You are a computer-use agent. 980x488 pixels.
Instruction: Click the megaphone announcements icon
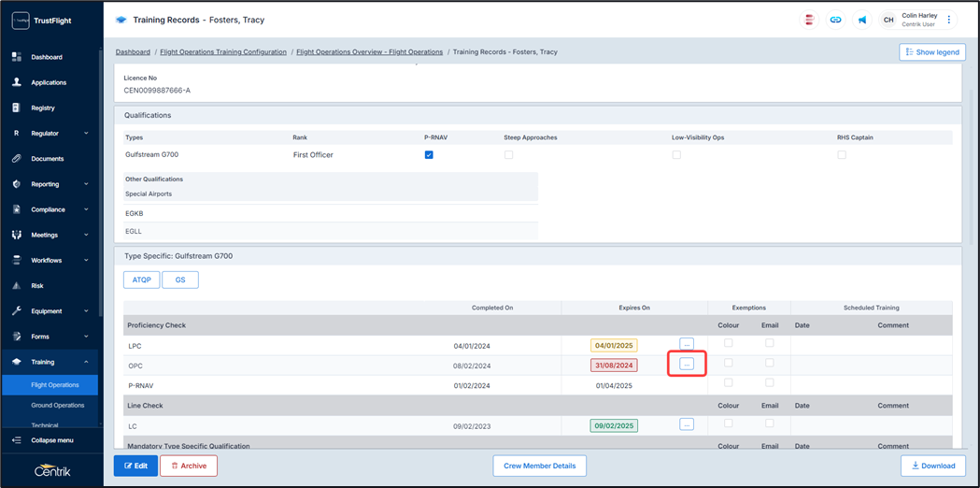point(861,20)
